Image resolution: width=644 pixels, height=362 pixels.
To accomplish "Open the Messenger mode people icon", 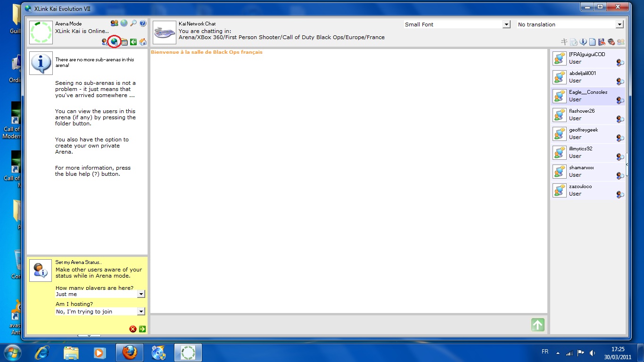I will [114, 23].
